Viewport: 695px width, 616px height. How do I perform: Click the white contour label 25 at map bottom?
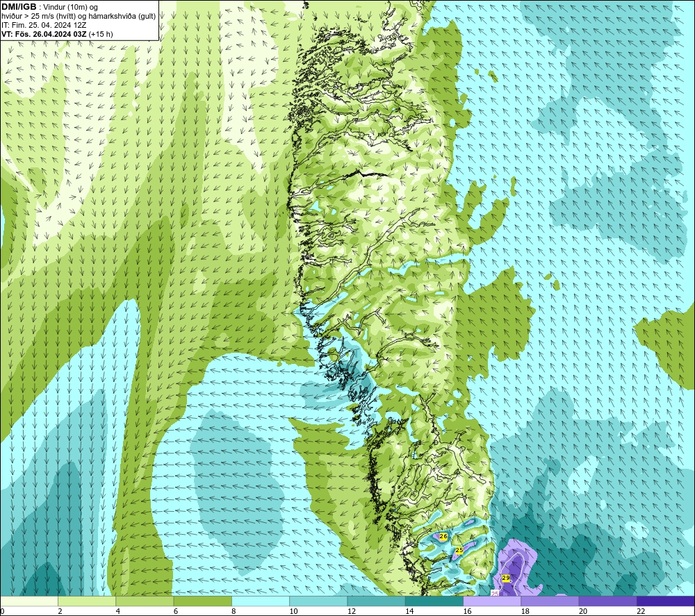495,593
